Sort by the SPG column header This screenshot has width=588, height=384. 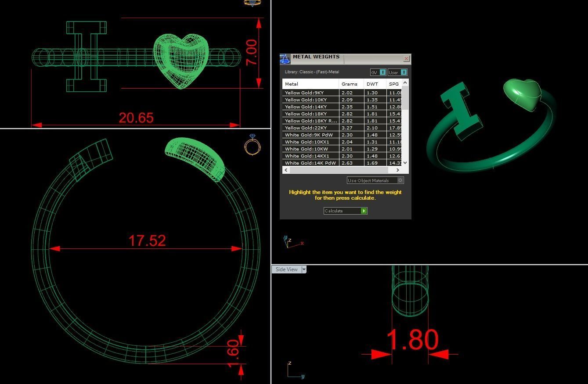point(394,84)
